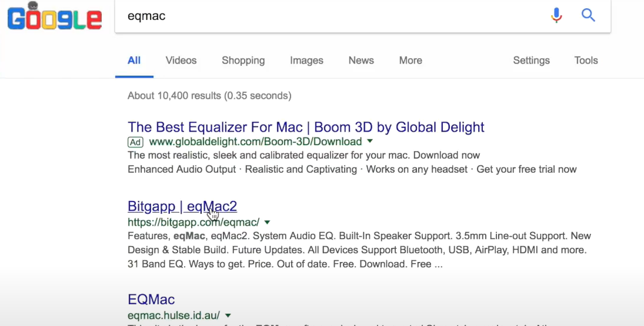Open the EQMac result title
The image size is (644, 326).
click(151, 300)
